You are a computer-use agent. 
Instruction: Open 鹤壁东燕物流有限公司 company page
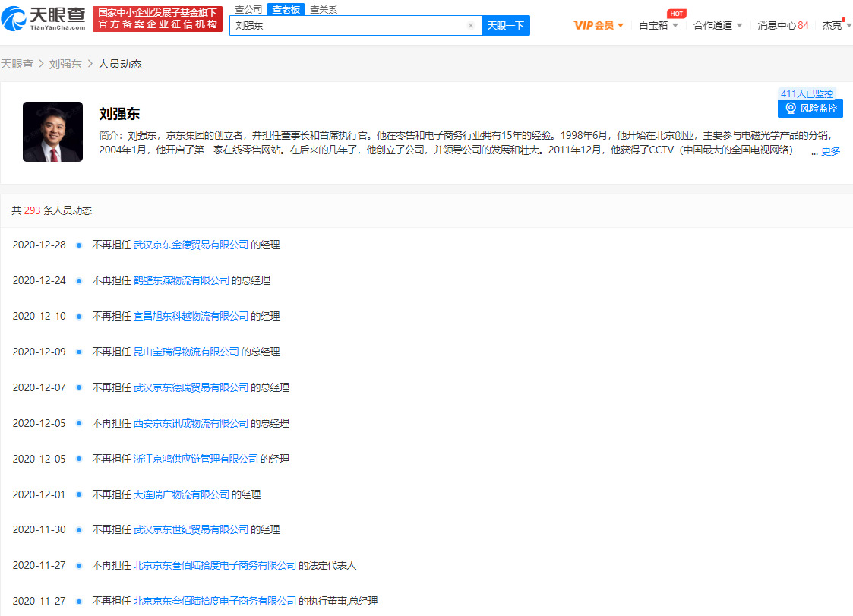[x=181, y=280]
